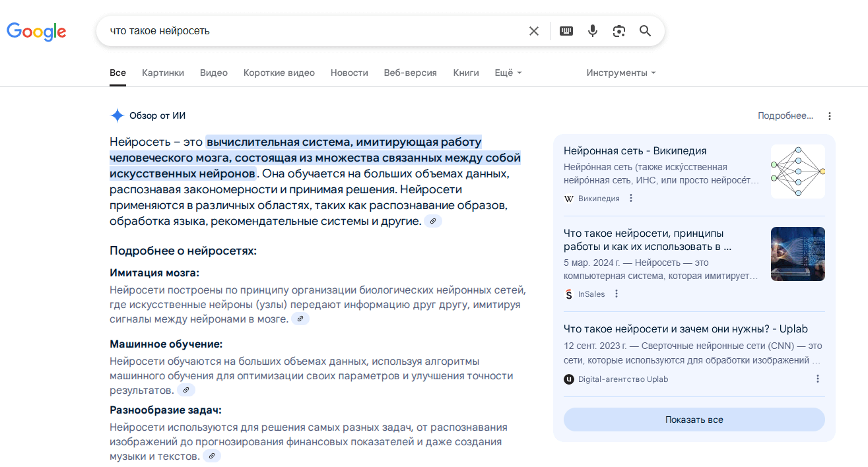Open AI overview three-dot options menu
The image size is (868, 467).
tap(830, 116)
